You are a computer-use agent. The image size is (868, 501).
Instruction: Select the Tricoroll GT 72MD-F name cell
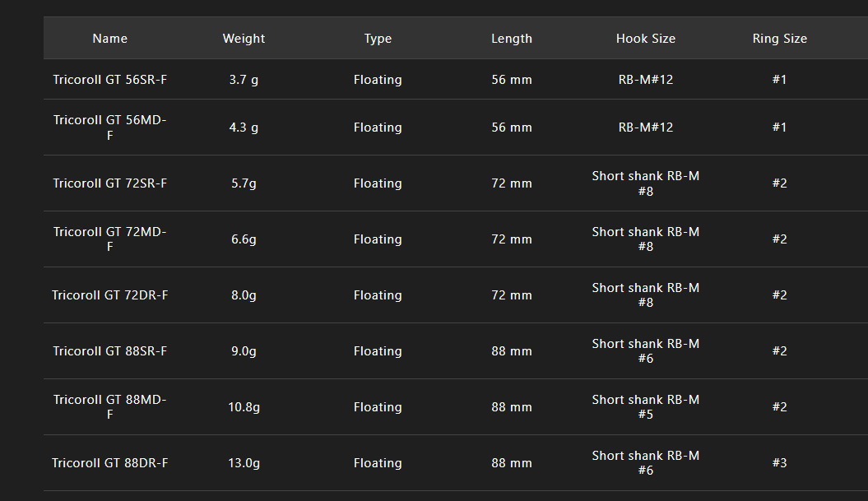(109, 239)
